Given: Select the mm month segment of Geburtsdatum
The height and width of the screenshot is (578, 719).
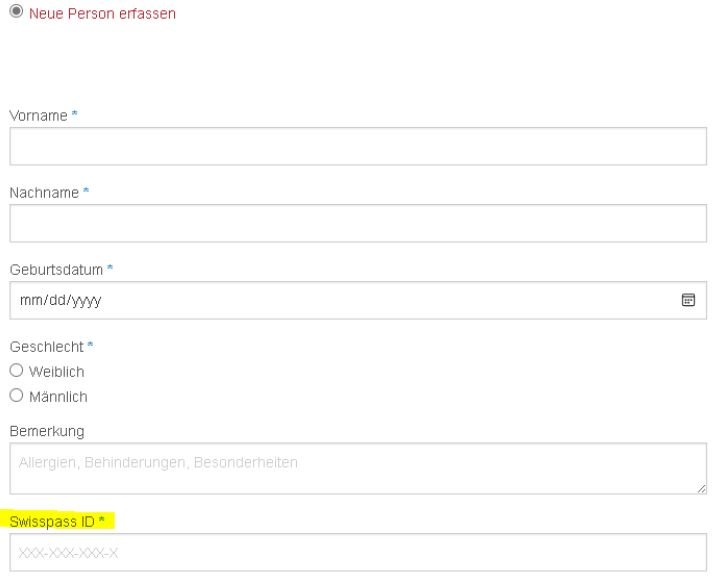Looking at the screenshot, I should [x=31, y=300].
